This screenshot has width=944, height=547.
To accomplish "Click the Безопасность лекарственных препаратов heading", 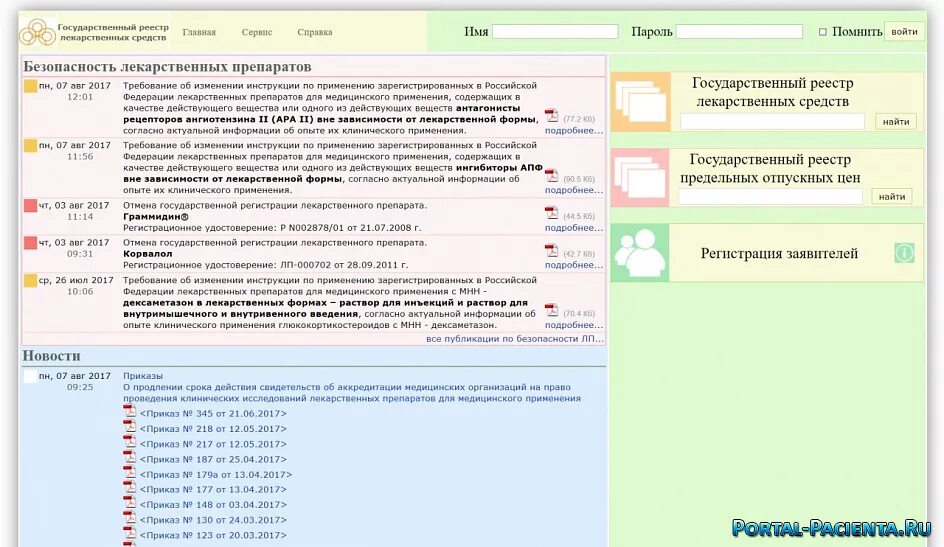I will coord(167,66).
